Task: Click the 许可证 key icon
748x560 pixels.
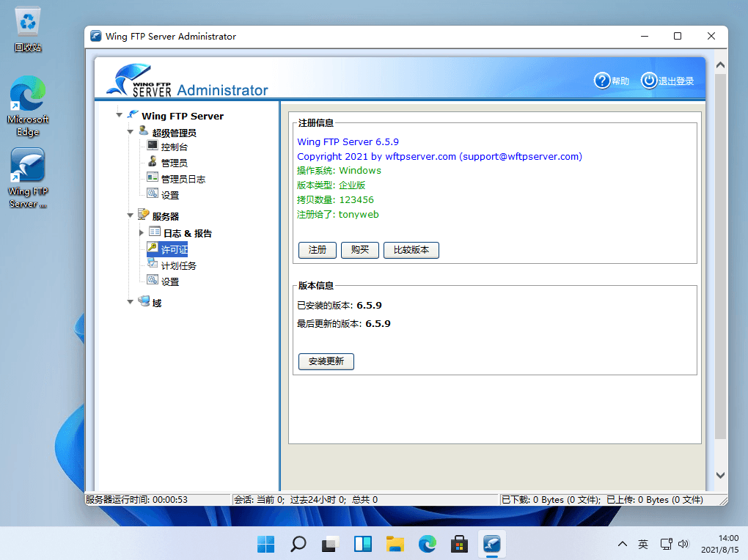Action: point(153,247)
